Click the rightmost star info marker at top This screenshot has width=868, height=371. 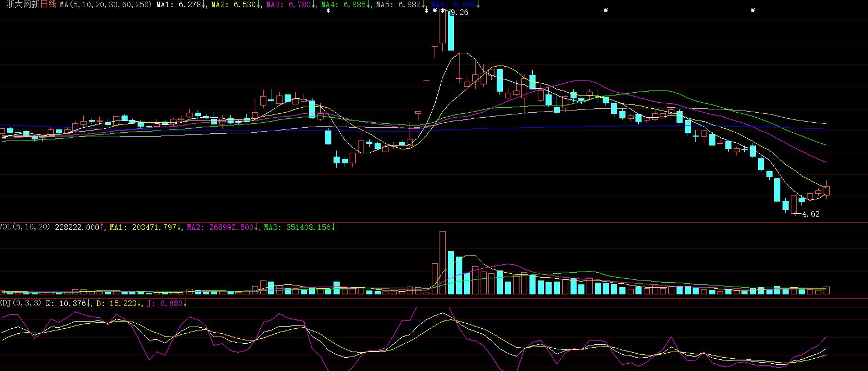(753, 11)
